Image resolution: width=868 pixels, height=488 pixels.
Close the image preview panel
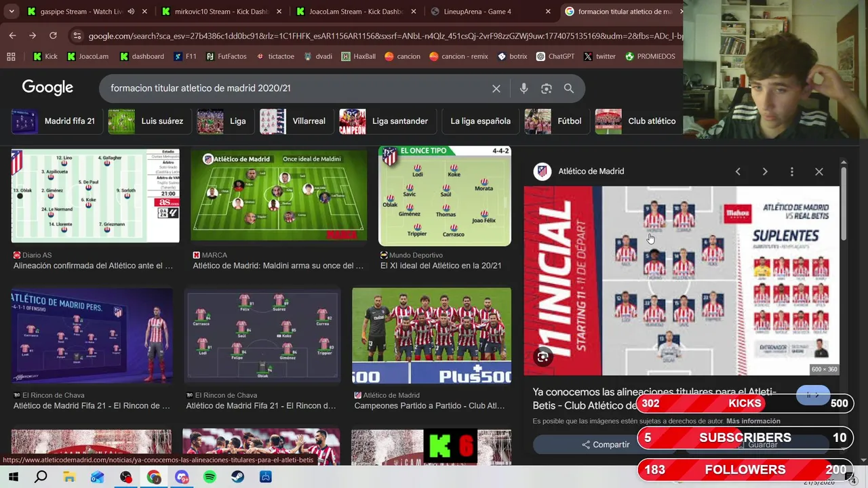tap(819, 171)
